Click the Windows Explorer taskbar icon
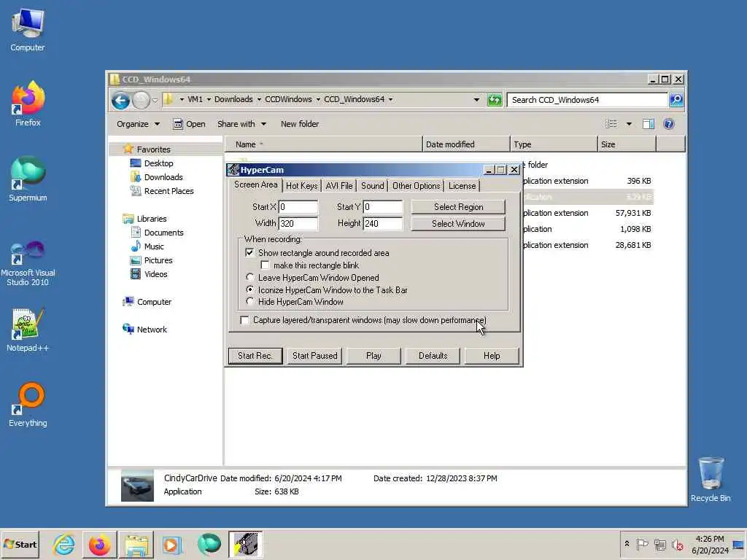This screenshot has height=560, width=747. click(136, 544)
